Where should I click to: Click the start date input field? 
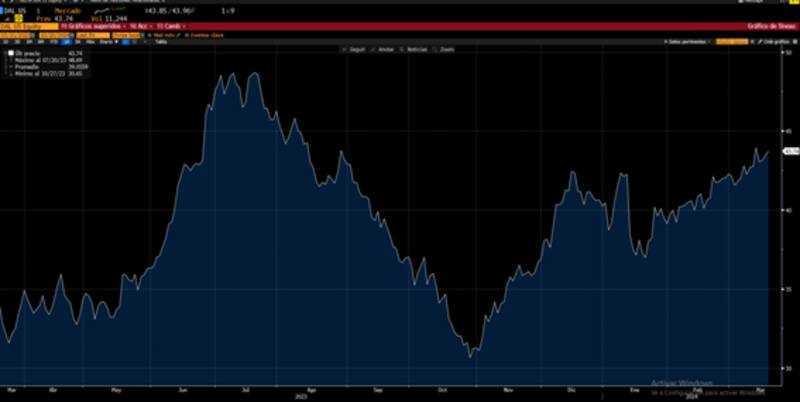[x=21, y=34]
